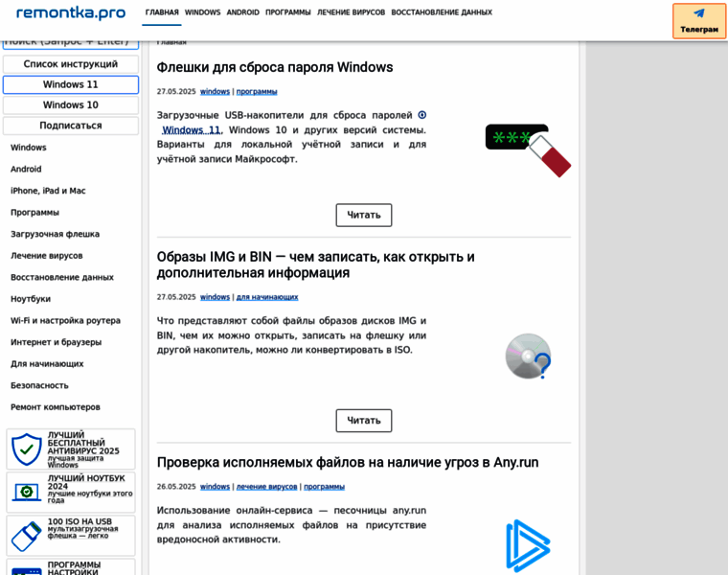Image resolution: width=728 pixels, height=575 pixels.
Task: Click программы tag under password reset article
Action: click(x=257, y=91)
